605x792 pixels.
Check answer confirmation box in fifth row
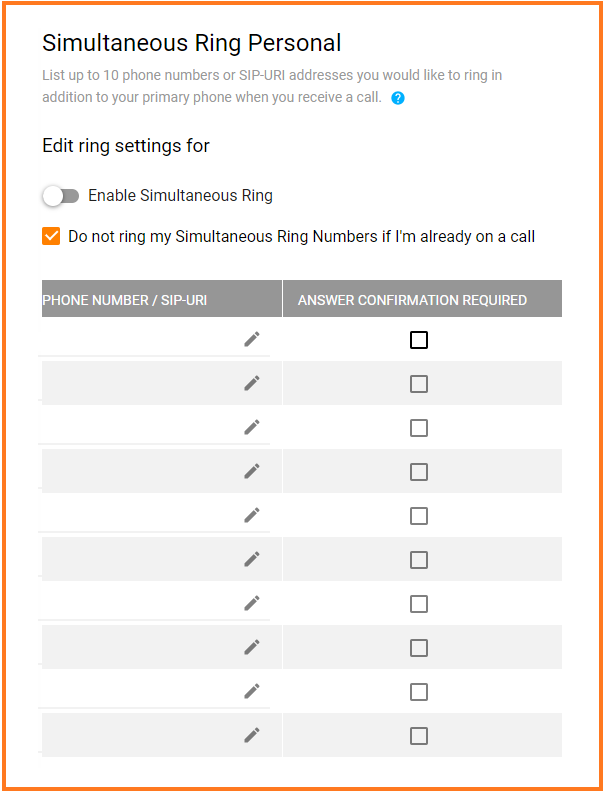click(x=419, y=516)
